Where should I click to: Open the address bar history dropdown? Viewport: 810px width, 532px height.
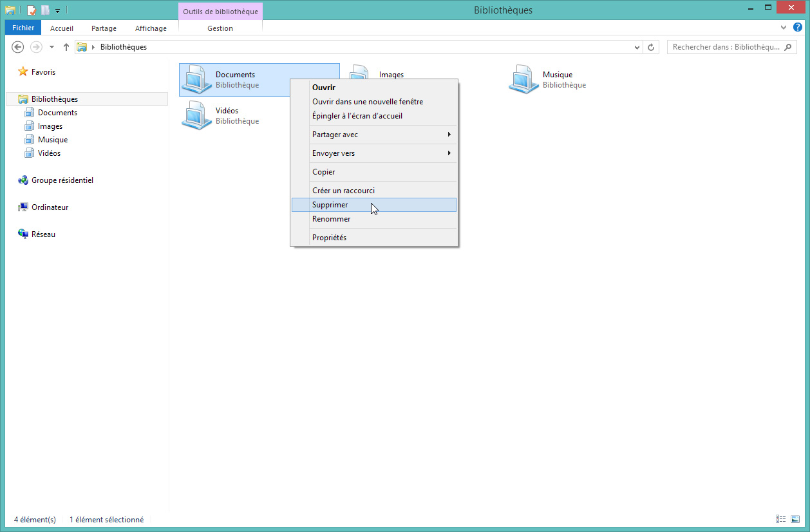(x=637, y=47)
